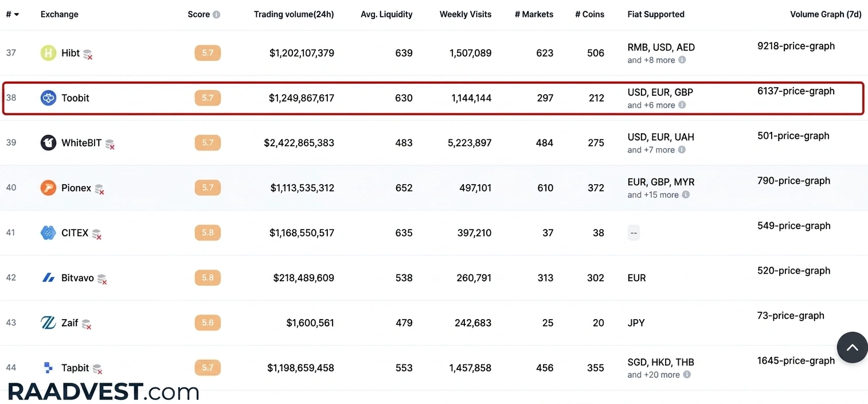Click info icon beside Pionex's +15 more

pos(686,195)
